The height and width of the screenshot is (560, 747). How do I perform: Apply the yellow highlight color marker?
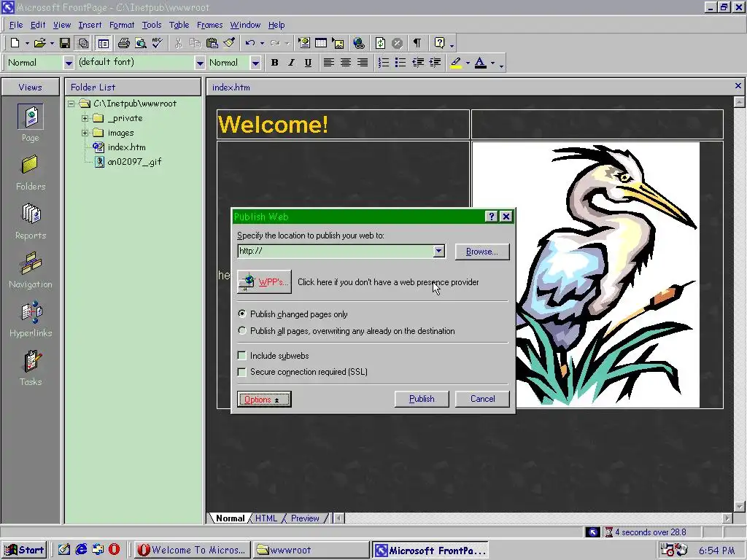456,63
